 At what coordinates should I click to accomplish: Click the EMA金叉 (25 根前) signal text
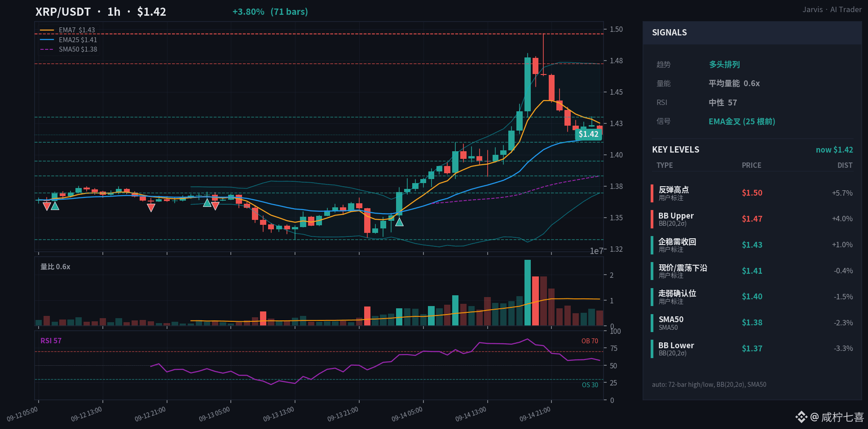tap(742, 122)
